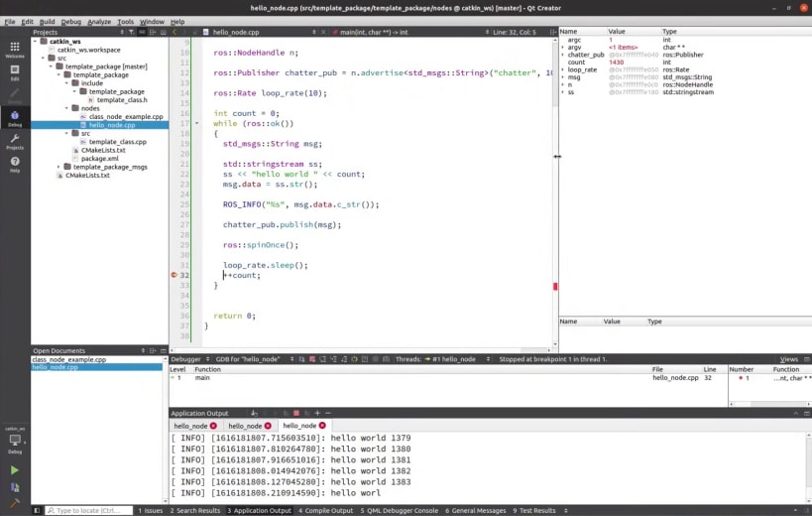This screenshot has height=516, width=812.
Task: Close the active third hello_node output tab
Action: click(322, 426)
